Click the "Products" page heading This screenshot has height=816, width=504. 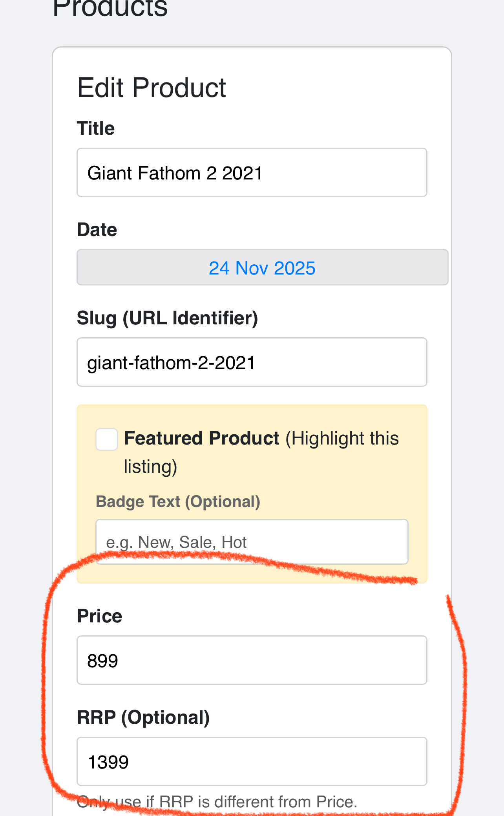click(x=110, y=8)
